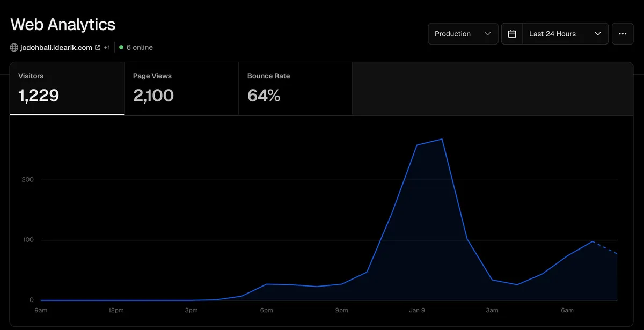Click the external link icon after jodohbali.idearik.com
Viewport: 644px width, 330px height.
(98, 47)
